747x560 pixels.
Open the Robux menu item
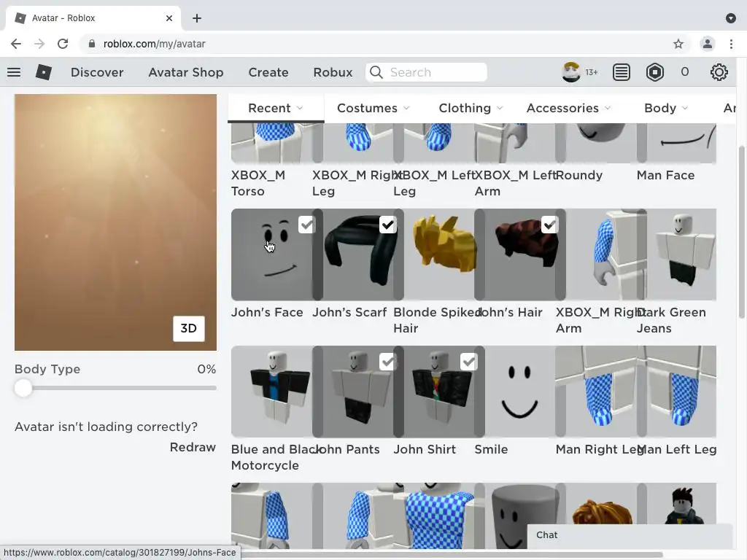333,72
